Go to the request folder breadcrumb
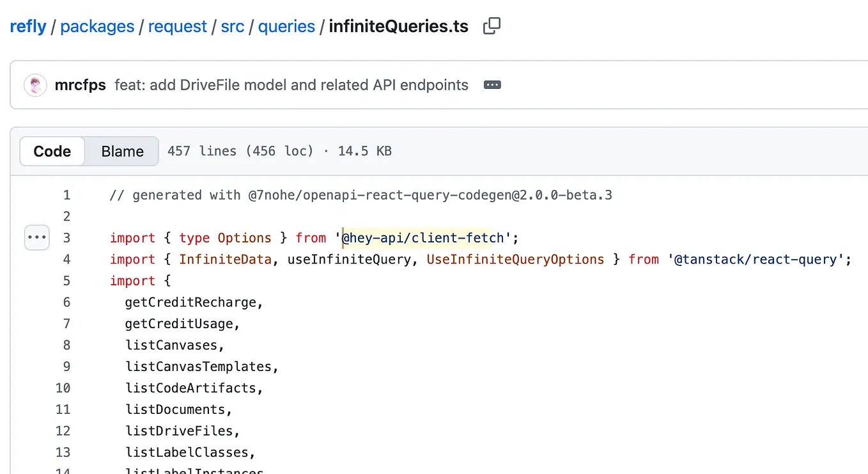 point(178,26)
